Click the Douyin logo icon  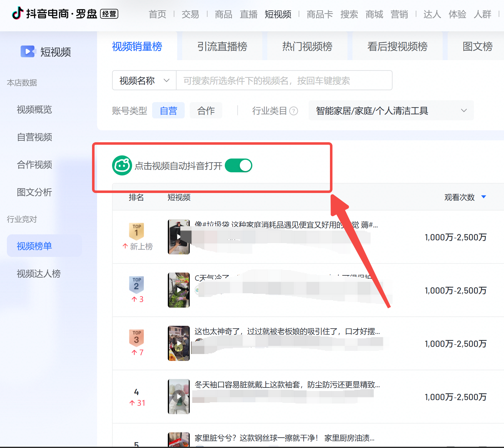[18, 13]
